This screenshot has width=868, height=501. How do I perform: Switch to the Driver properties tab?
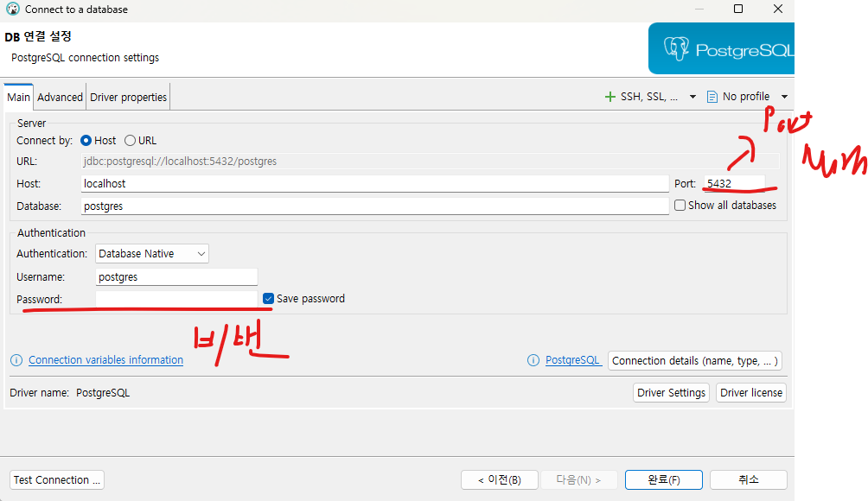(x=129, y=98)
